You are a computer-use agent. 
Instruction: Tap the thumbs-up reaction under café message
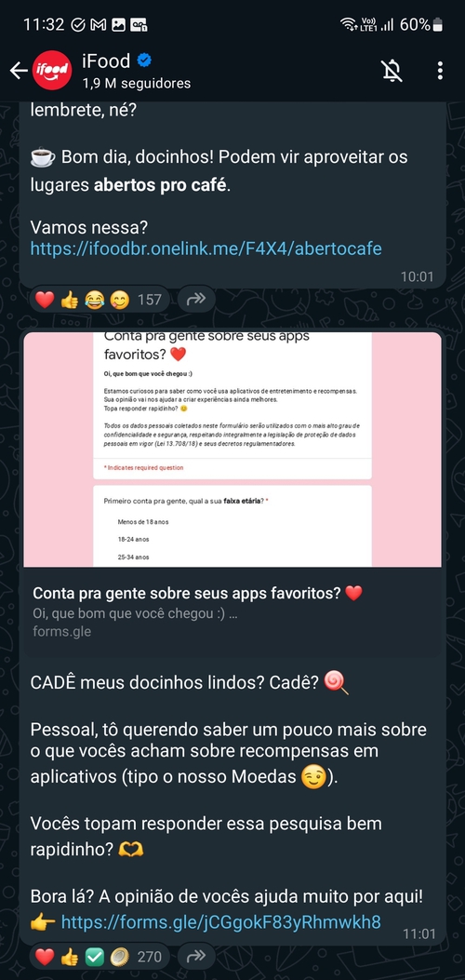(70, 300)
